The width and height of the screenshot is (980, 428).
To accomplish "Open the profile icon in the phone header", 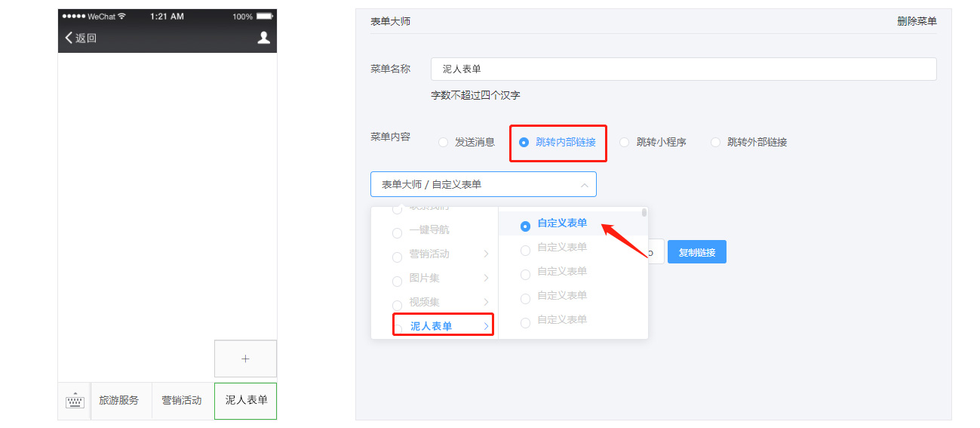I will click(263, 38).
